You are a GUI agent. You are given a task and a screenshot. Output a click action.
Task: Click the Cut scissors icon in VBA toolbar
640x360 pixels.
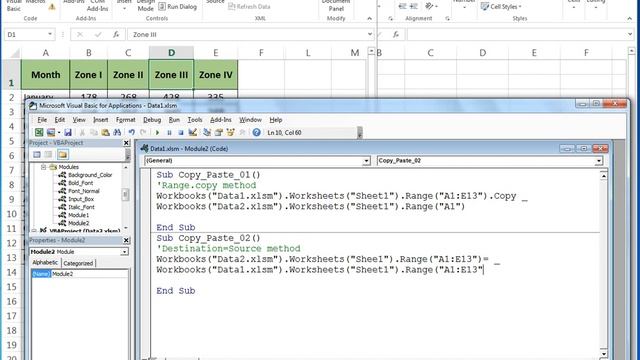click(82, 132)
